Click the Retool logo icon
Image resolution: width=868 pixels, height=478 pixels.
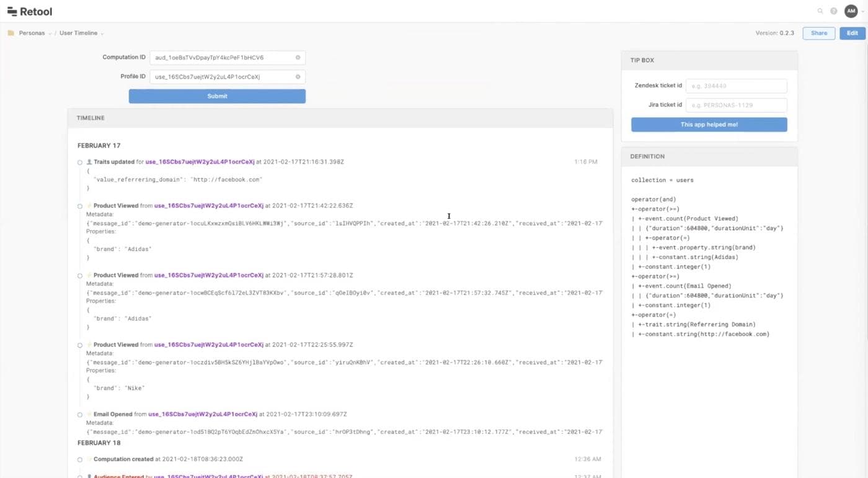pos(11,11)
